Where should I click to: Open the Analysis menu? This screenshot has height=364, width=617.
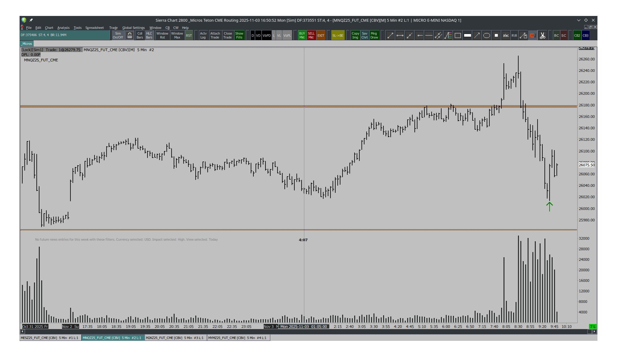(x=63, y=28)
